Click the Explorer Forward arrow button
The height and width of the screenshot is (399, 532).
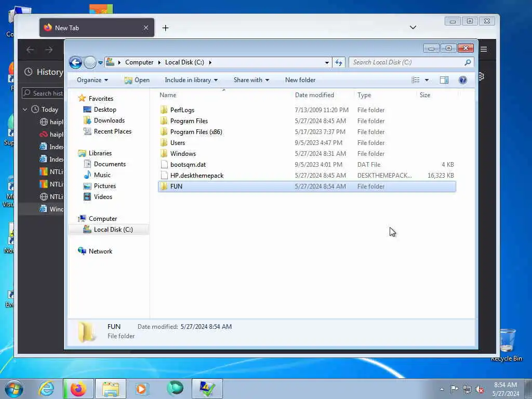tap(90, 62)
